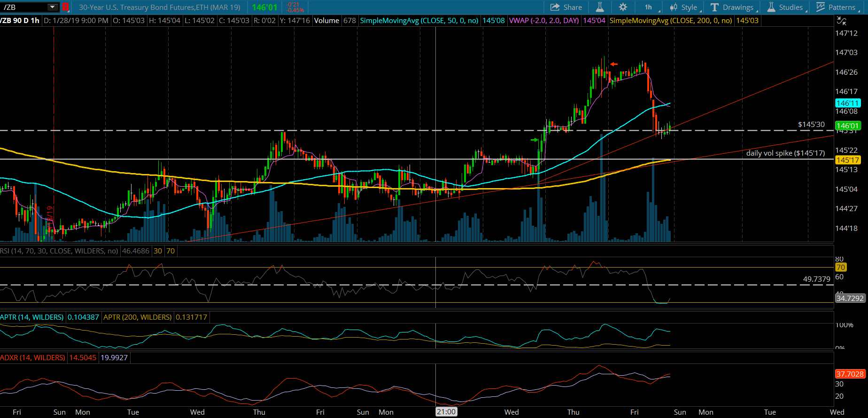Open chart settings gear icon
This screenshot has height=418, width=868.
coord(623,7)
